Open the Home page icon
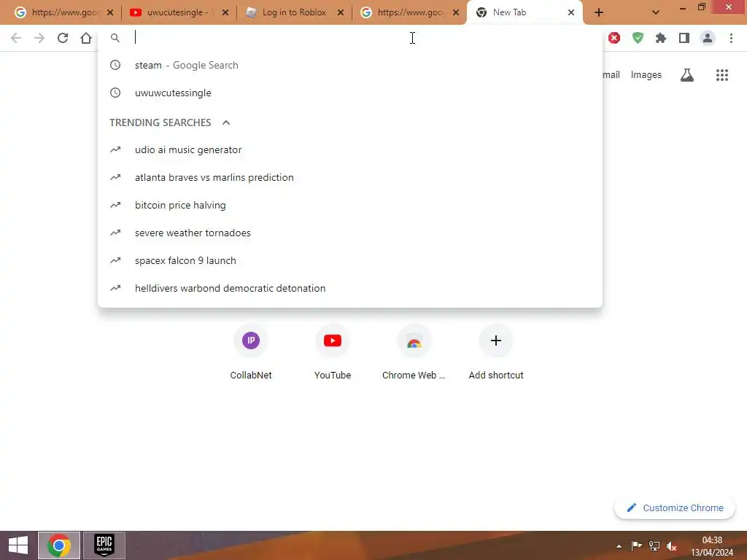 click(86, 38)
